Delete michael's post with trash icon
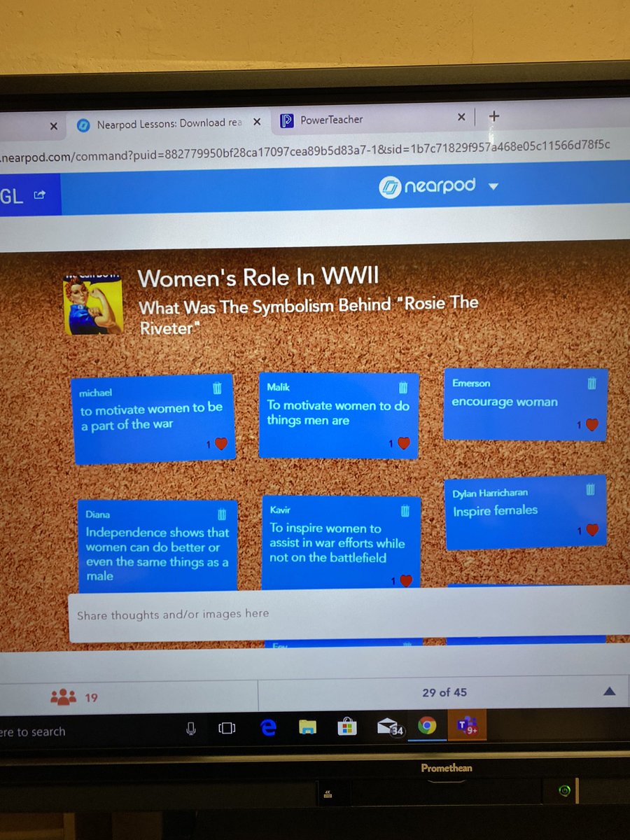 pos(218,388)
